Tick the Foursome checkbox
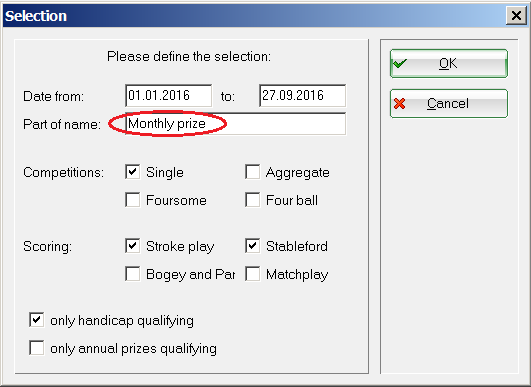Viewport: 531px width, 387px height. [132, 200]
